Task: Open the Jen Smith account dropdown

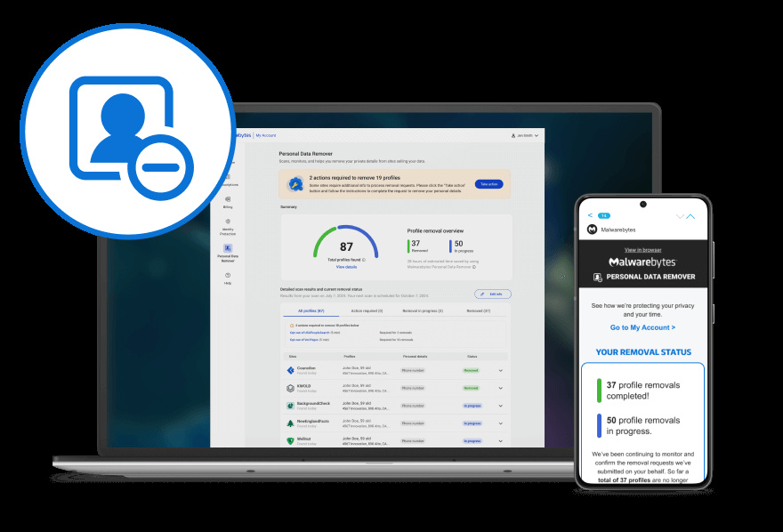Action: 524,135
